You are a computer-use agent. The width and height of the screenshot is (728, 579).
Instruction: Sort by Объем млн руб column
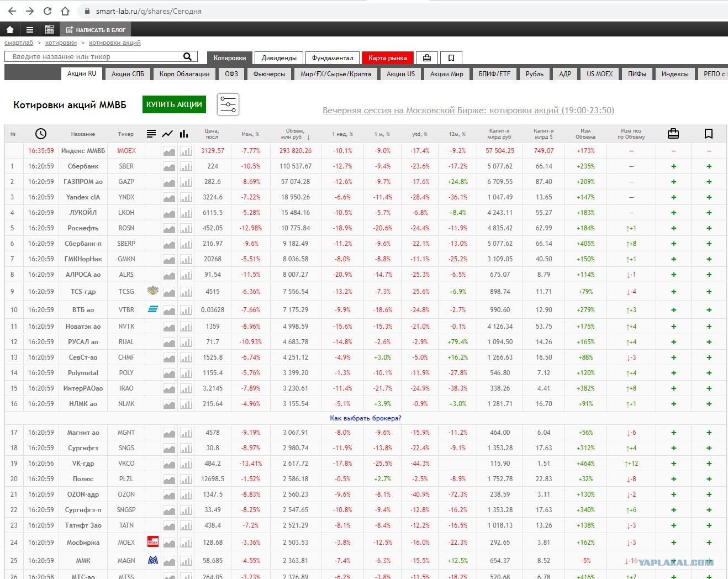coord(295,134)
